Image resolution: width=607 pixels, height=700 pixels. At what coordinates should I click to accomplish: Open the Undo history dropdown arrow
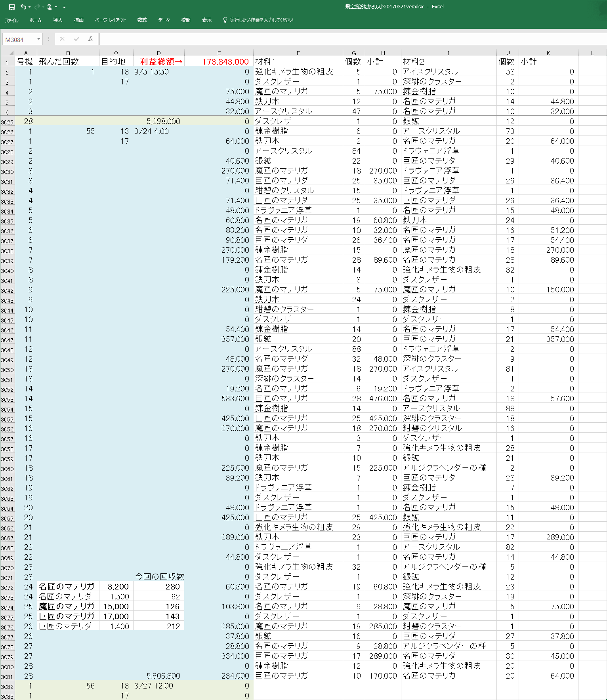coord(30,7)
